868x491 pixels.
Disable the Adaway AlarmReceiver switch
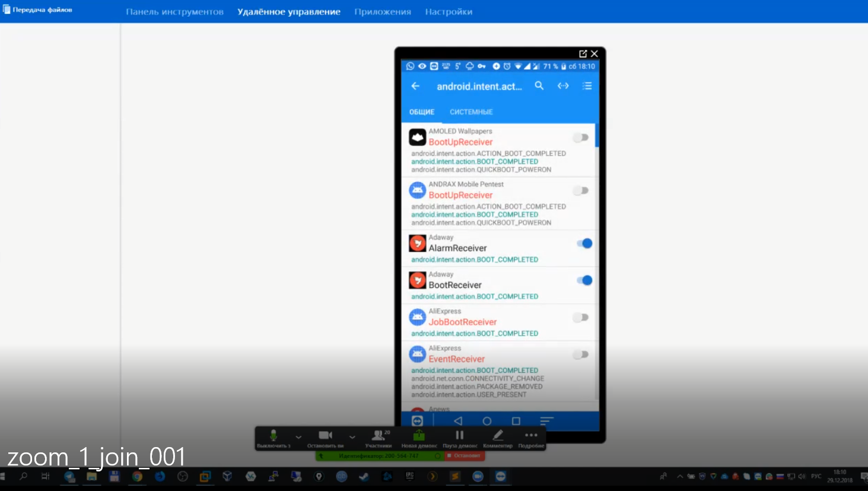(x=584, y=243)
